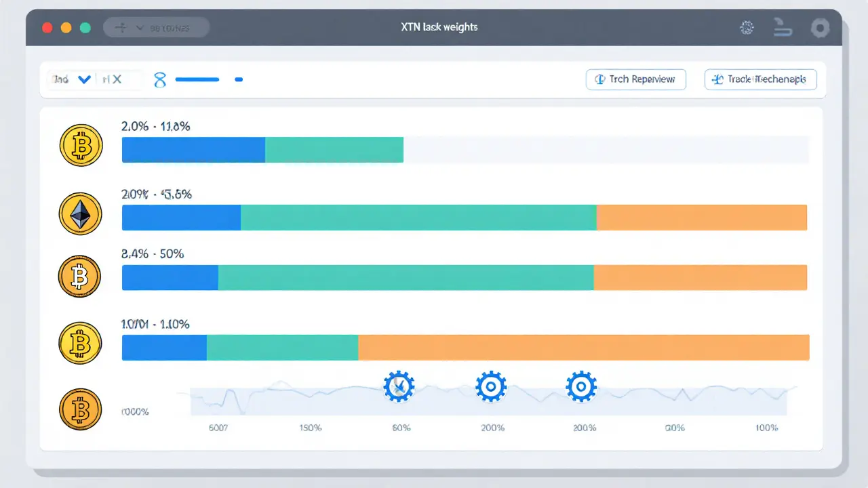Click the tray icon between the title bar gears

click(783, 28)
